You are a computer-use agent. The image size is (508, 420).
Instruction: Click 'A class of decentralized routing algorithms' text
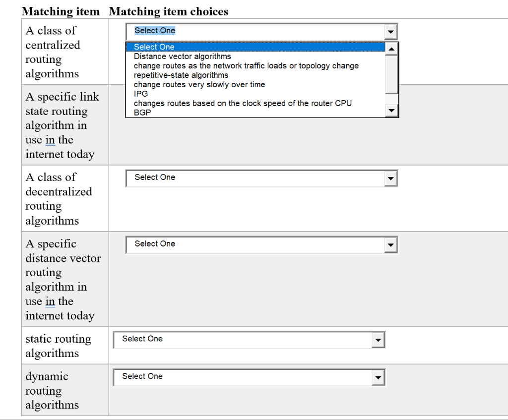[x=59, y=199]
